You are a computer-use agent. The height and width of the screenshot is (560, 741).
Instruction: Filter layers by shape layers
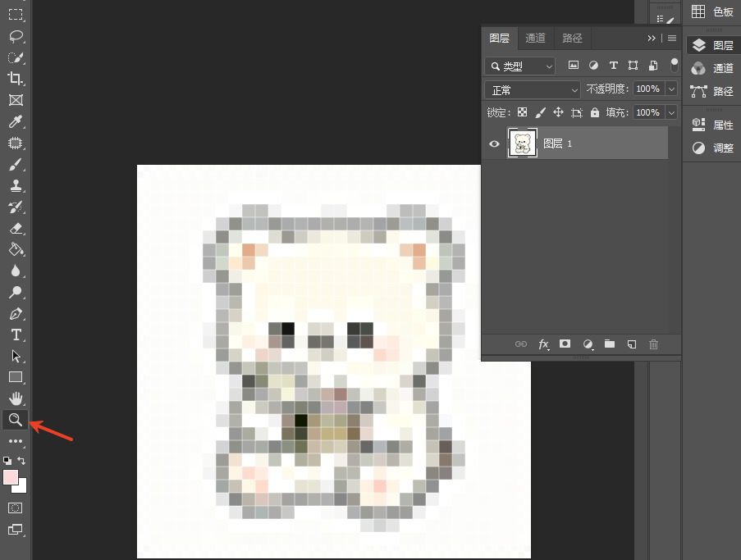click(x=634, y=65)
